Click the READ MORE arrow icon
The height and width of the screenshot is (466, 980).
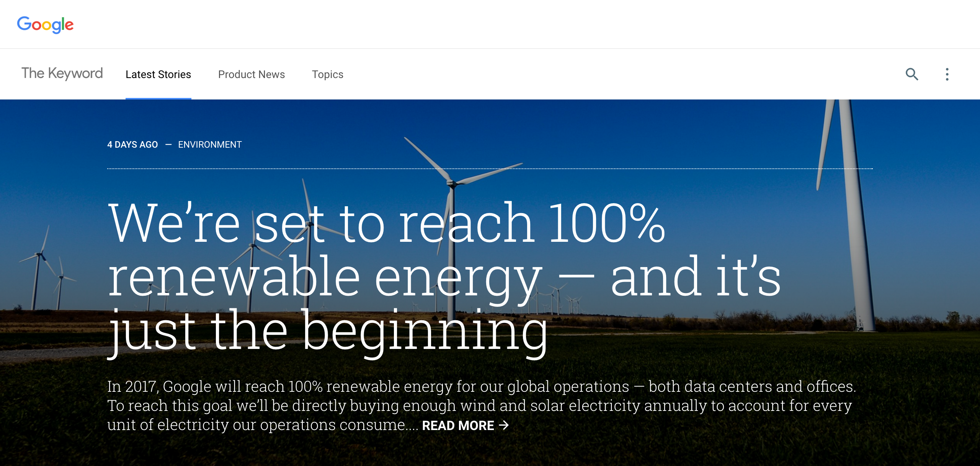tap(504, 425)
